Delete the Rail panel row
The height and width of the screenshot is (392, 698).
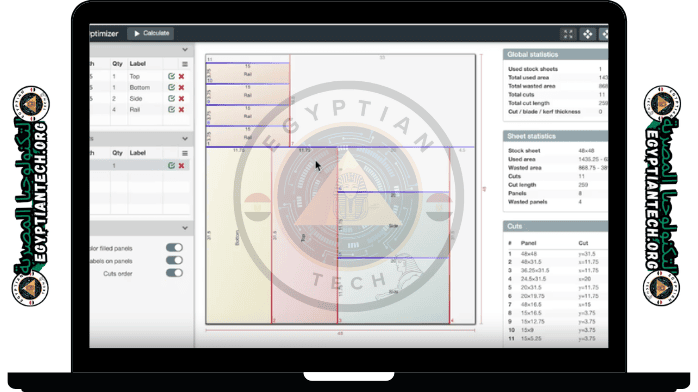(181, 109)
